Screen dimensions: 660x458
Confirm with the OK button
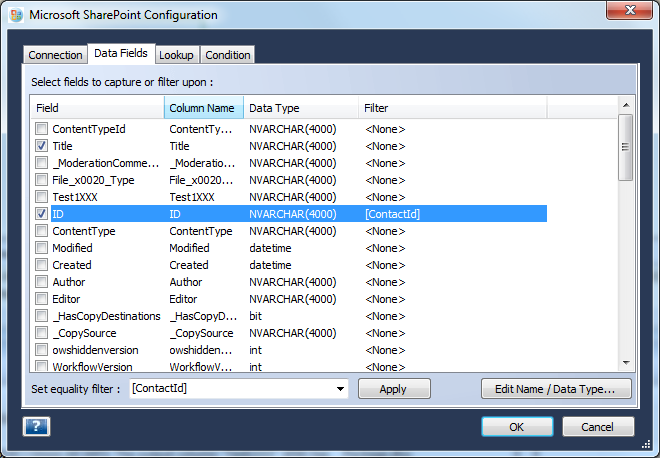coord(517,427)
